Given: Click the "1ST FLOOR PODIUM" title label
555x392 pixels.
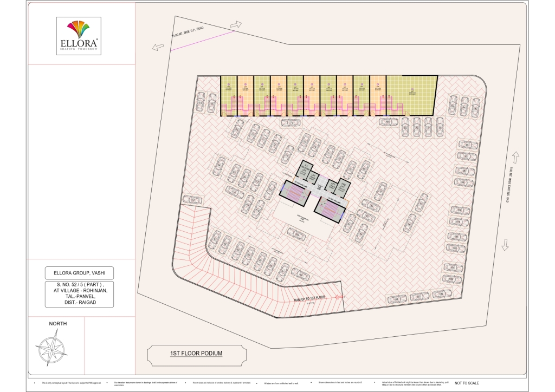Looking at the screenshot, I should point(196,354).
